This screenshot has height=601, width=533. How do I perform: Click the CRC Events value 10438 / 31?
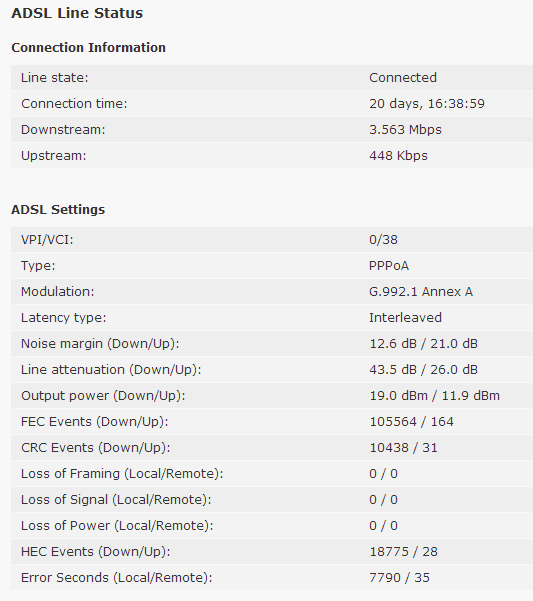(403, 448)
